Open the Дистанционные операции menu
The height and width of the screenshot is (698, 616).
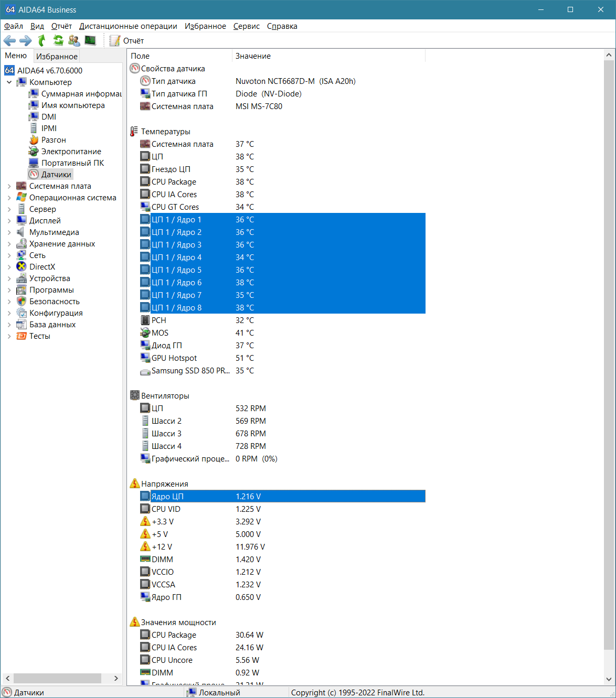pos(128,26)
